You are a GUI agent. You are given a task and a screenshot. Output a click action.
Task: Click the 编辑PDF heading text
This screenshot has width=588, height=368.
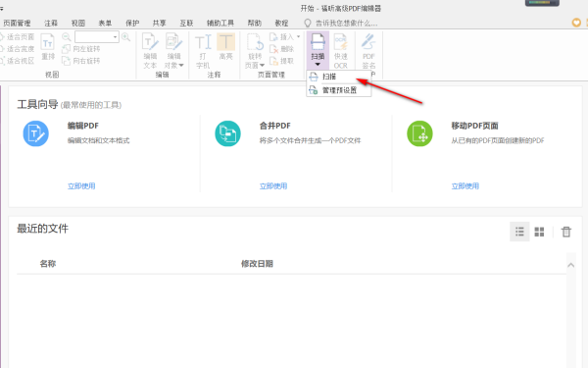[83, 126]
